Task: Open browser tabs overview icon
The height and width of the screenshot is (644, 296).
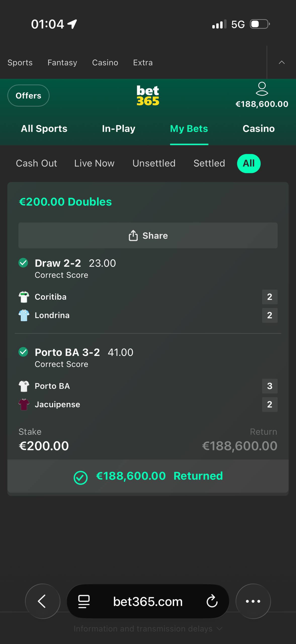Action: (84, 601)
